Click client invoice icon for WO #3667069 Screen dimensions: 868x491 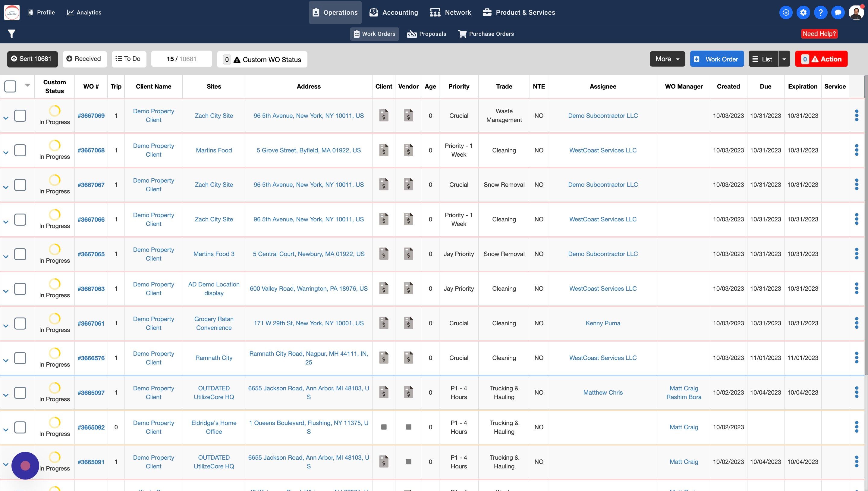click(x=384, y=115)
